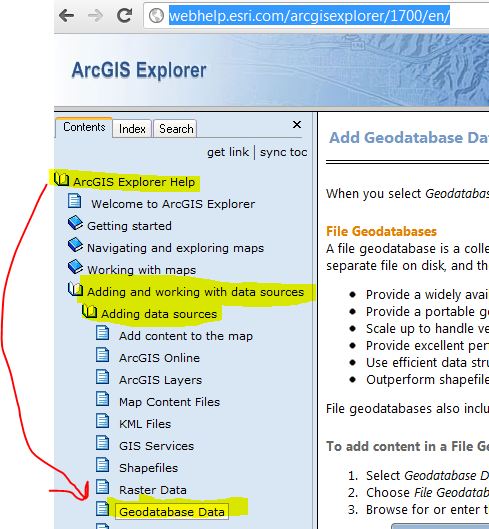Collapse the Adding data sources book
The image size is (489, 529).
pos(89,311)
